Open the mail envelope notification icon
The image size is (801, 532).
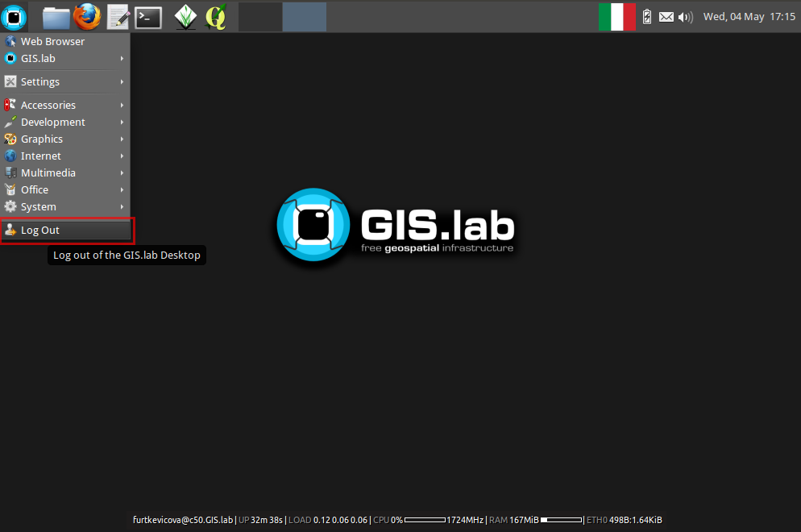666,17
